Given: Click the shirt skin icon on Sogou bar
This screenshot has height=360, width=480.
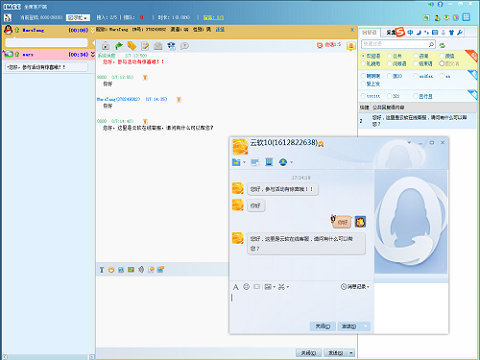Looking at the screenshot, I should (x=452, y=32).
